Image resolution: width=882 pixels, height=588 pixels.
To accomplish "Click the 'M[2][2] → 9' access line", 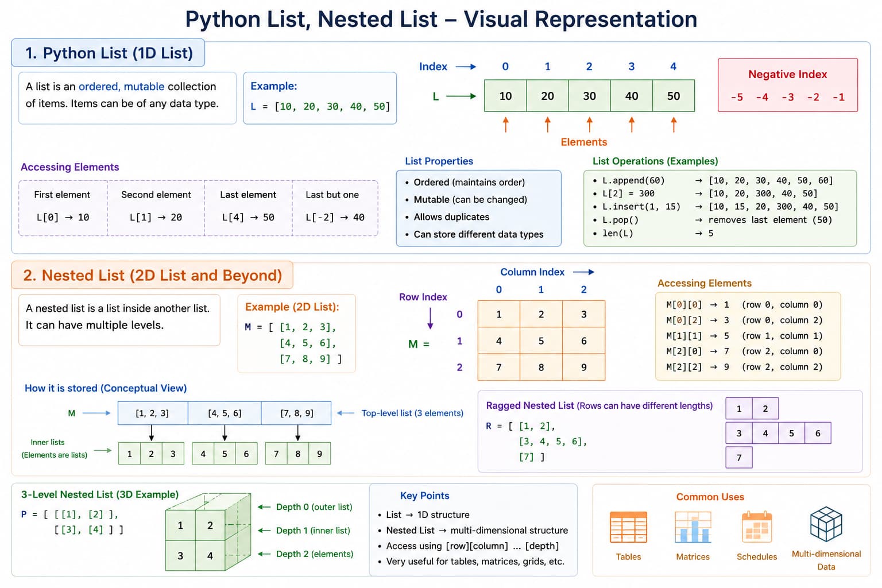I will pyautogui.click(x=744, y=367).
